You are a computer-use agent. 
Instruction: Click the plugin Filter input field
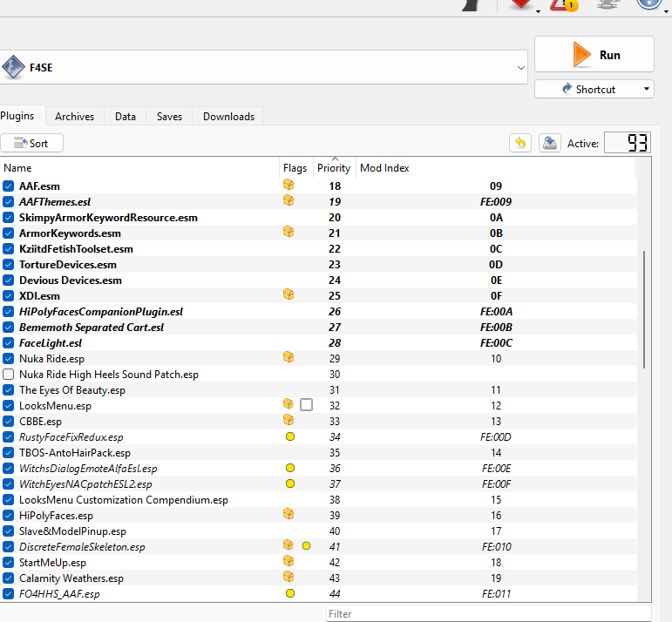click(488, 614)
